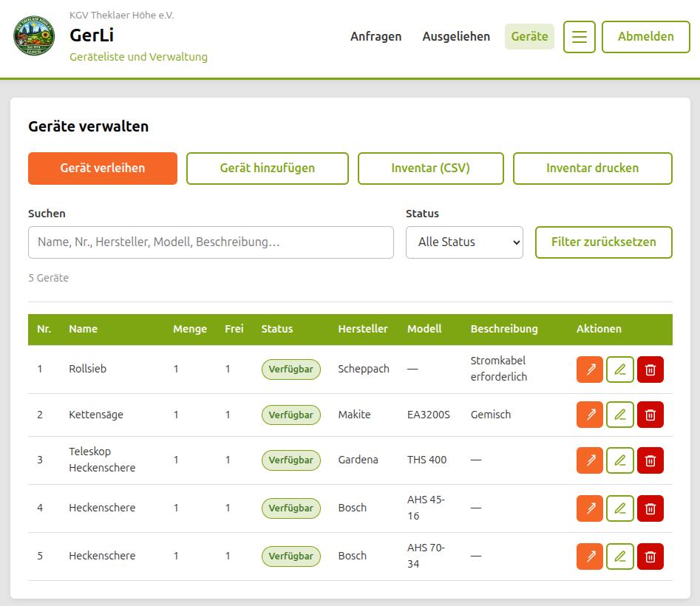This screenshot has width=700, height=606.
Task: Click the Gardena manufacturer cell
Action: tap(358, 460)
